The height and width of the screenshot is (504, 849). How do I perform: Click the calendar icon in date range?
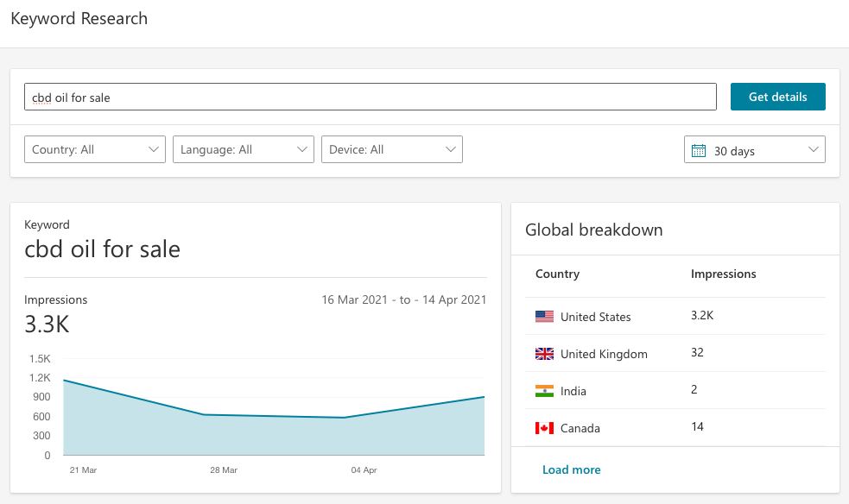coord(699,150)
